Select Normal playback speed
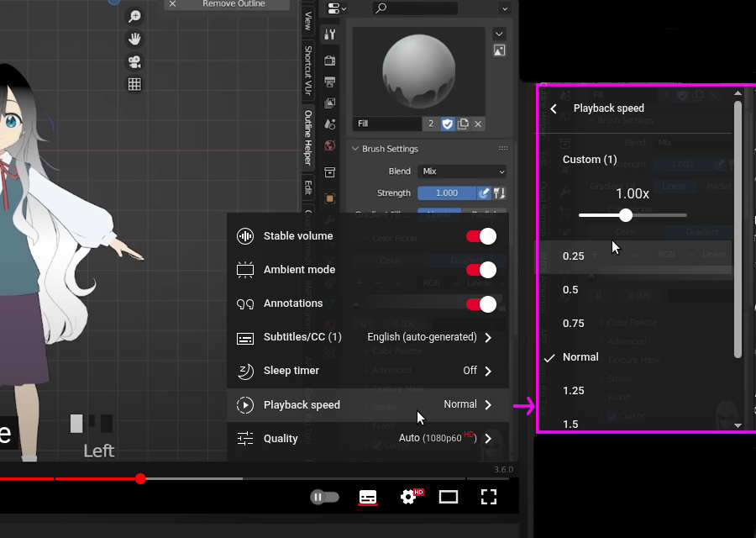 pyautogui.click(x=634, y=357)
